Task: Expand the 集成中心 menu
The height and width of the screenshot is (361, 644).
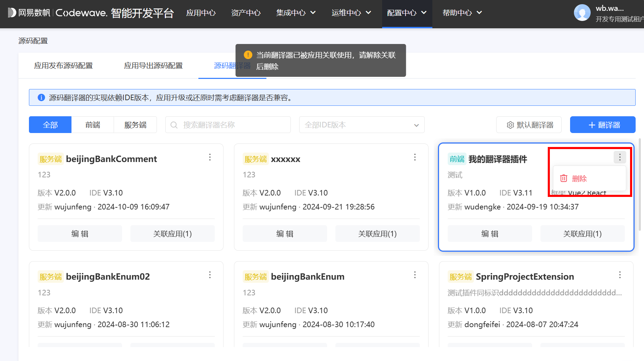Action: [296, 13]
